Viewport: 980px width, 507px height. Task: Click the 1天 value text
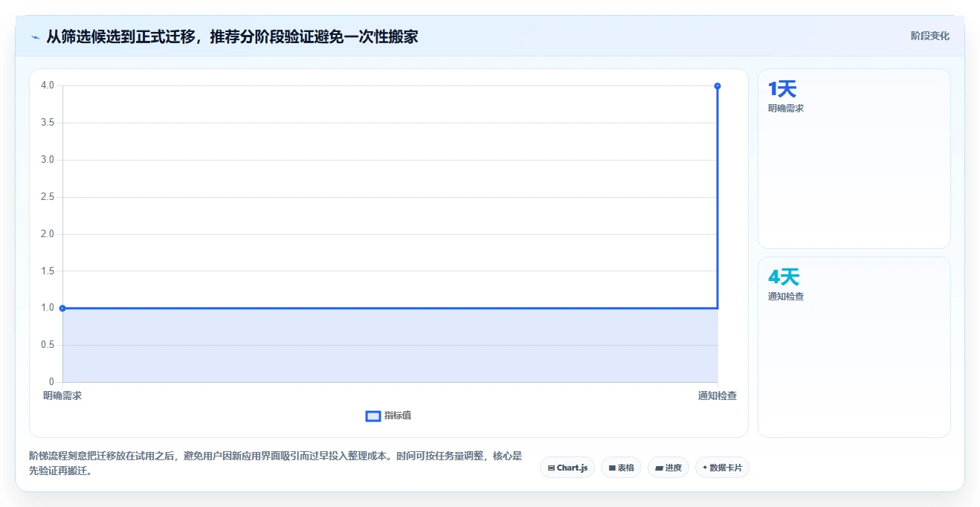click(782, 89)
